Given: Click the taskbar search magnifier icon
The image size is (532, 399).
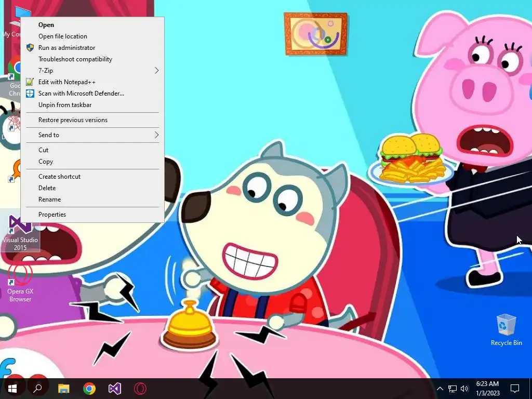Looking at the screenshot, I should click(x=38, y=389).
